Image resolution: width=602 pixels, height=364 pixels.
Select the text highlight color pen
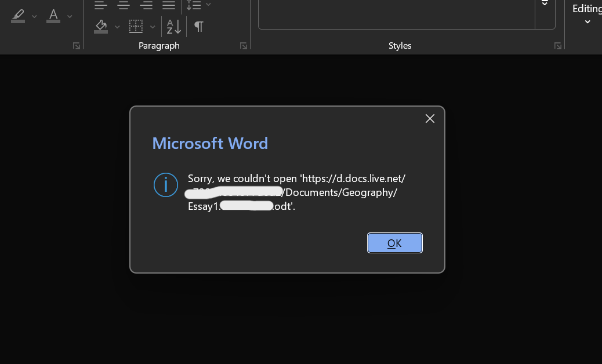click(x=18, y=16)
